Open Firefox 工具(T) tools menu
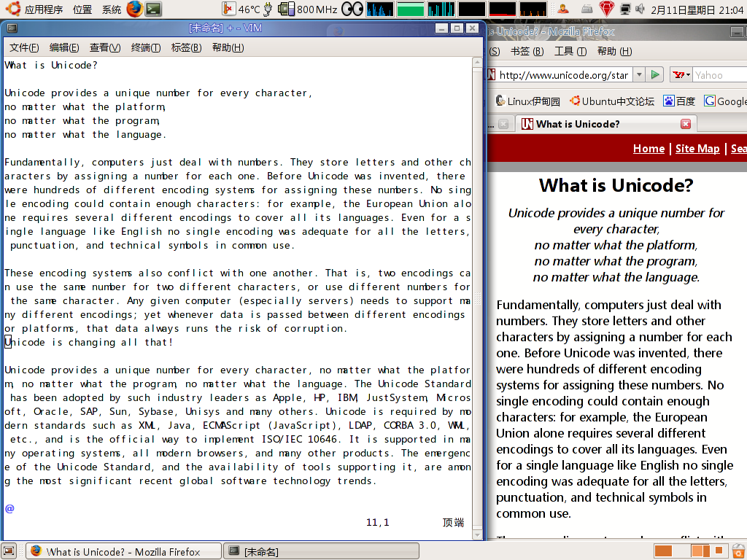This screenshot has height=560, width=747. click(570, 51)
